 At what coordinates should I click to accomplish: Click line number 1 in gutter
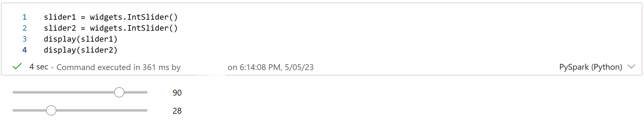click(25, 17)
